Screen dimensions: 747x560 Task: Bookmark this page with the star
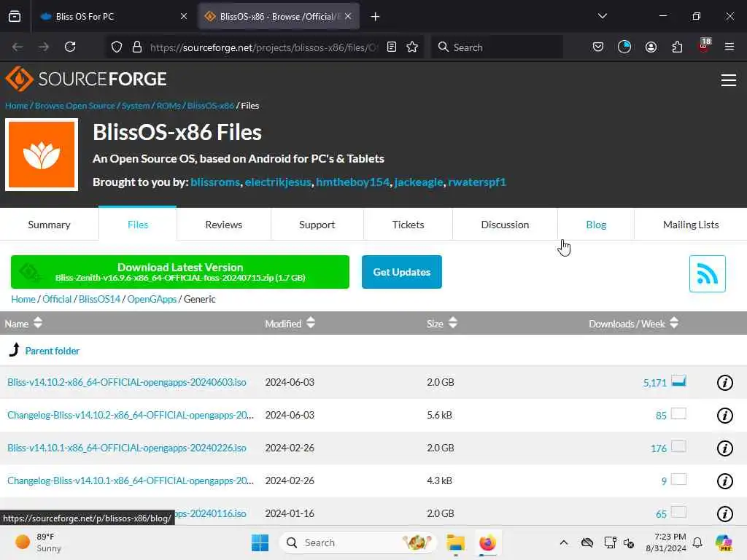412,47
